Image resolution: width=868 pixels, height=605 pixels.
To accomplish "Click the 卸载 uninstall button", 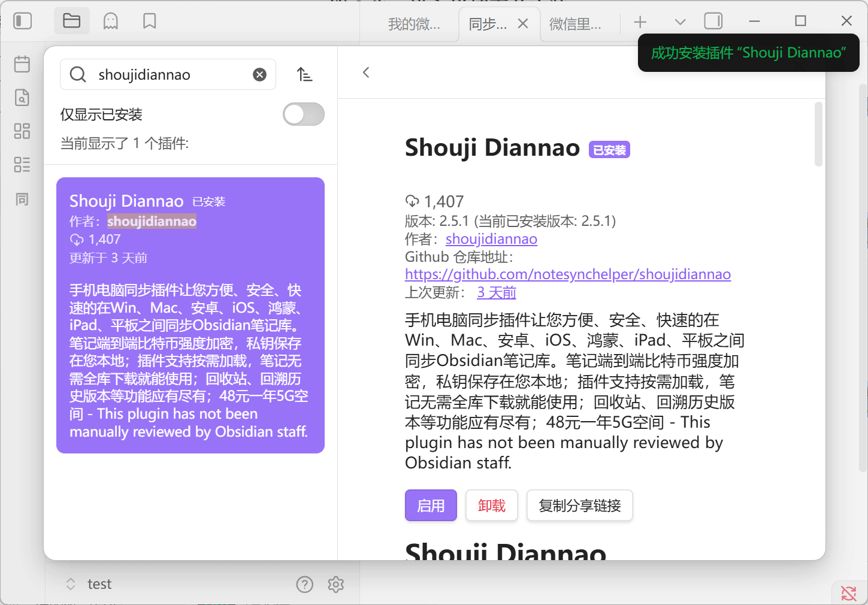I will click(x=492, y=506).
